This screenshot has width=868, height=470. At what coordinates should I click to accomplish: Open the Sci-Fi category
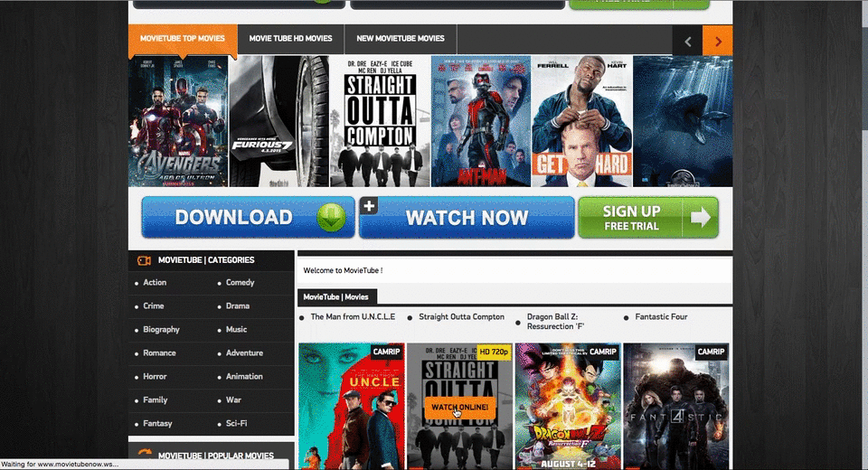(236, 424)
